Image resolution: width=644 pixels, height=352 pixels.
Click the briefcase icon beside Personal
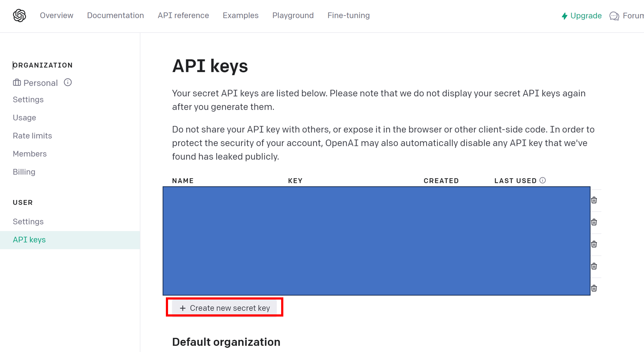[x=17, y=82]
